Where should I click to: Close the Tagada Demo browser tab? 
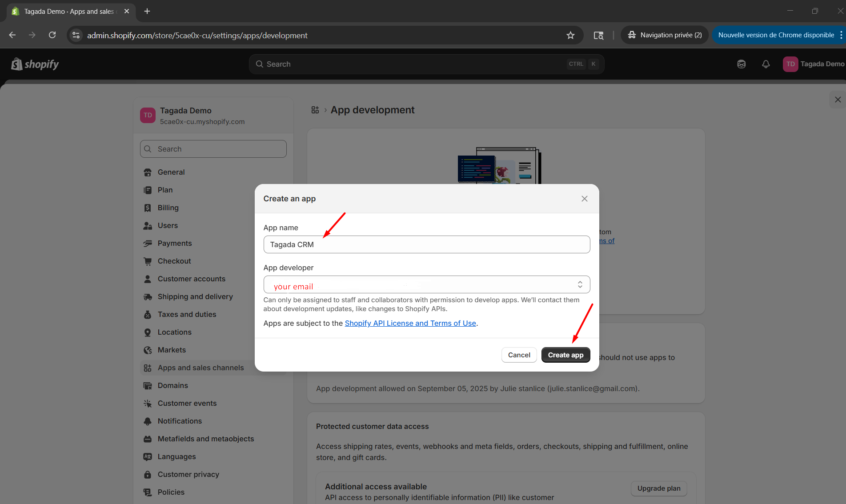(x=127, y=12)
